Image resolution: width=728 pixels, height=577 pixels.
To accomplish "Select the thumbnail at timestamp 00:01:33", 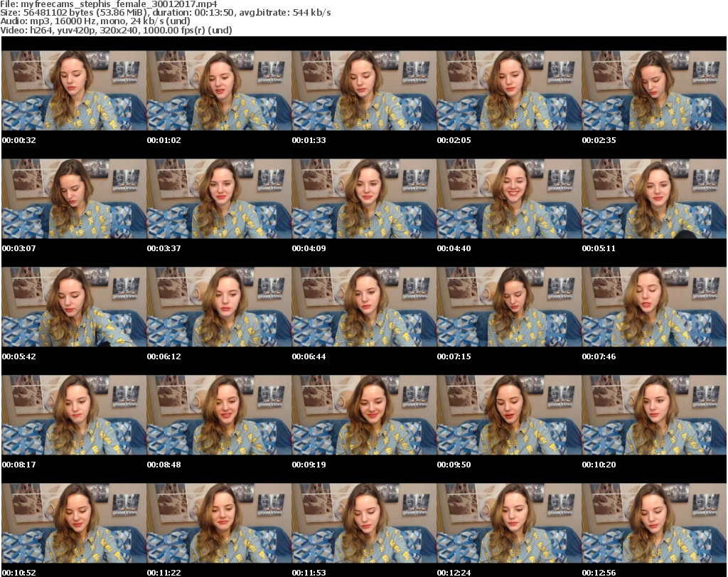I will coord(364,90).
